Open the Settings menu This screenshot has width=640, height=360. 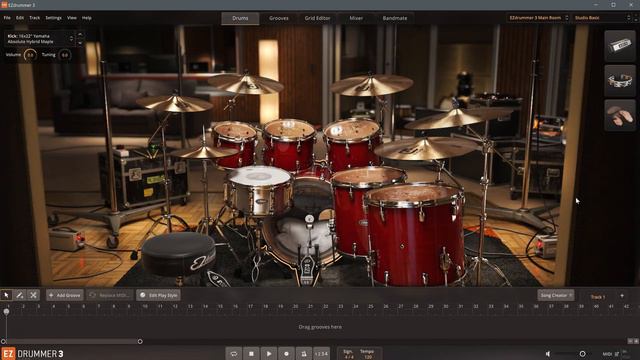(53, 18)
